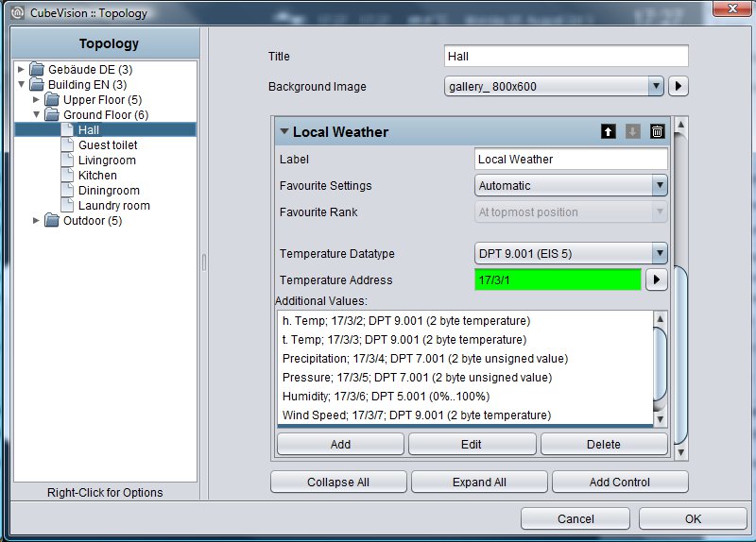The image size is (756, 542).
Task: Open the Temperature Datatype dropdown
Action: click(571, 253)
